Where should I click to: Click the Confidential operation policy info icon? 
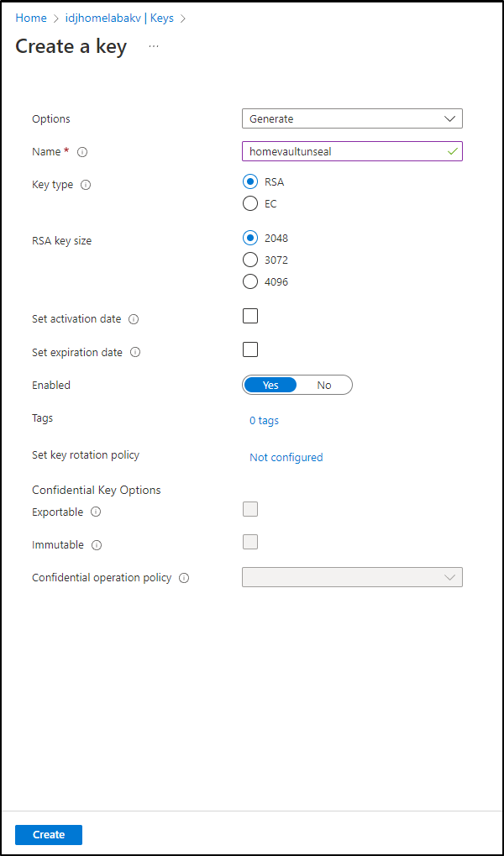tap(184, 578)
